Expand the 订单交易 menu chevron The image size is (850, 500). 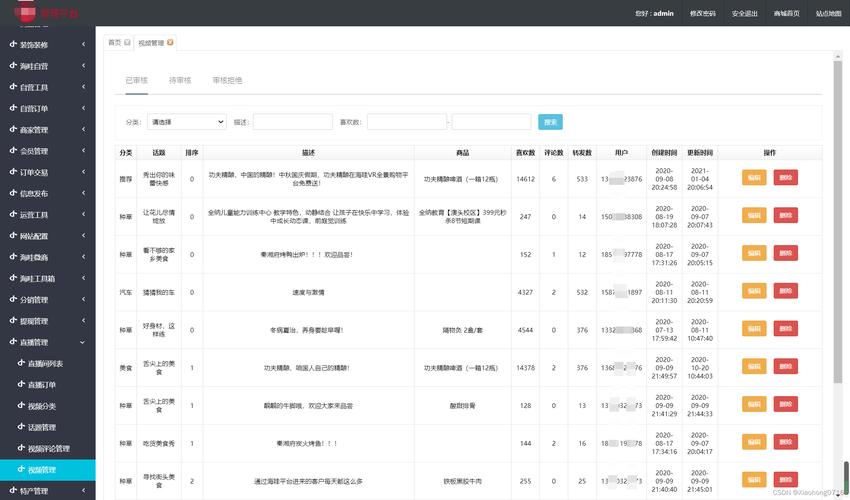(83, 172)
